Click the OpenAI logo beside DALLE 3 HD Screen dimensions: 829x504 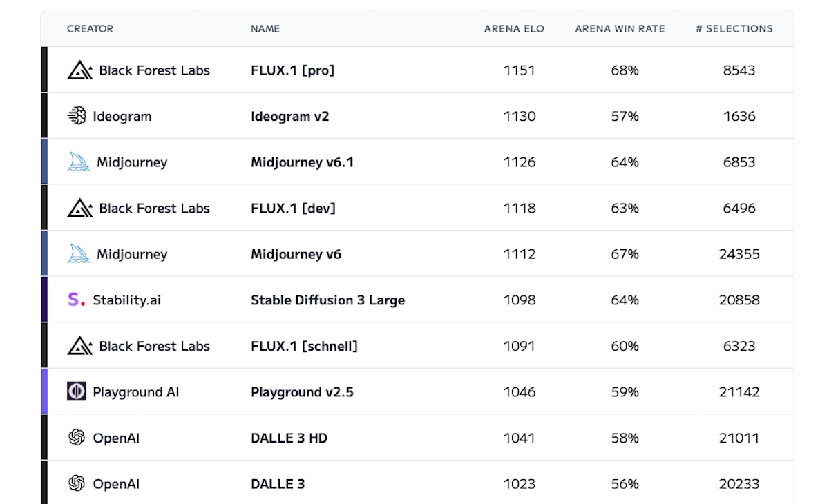[77, 438]
